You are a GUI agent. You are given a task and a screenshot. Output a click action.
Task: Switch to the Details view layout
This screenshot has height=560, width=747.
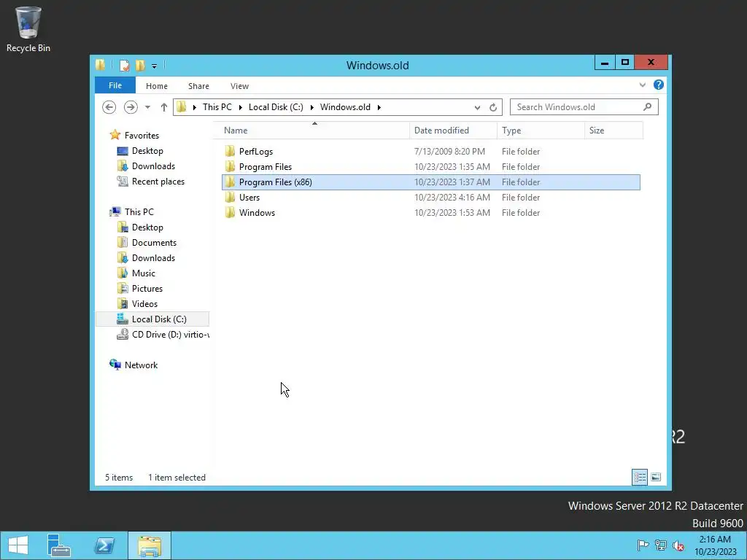pos(639,477)
